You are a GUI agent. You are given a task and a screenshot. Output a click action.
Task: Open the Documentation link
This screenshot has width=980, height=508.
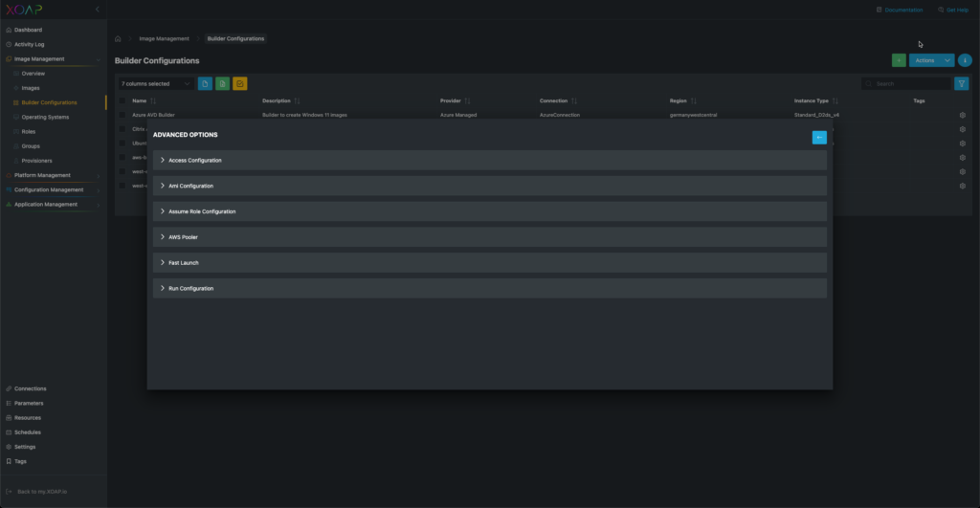(900, 10)
